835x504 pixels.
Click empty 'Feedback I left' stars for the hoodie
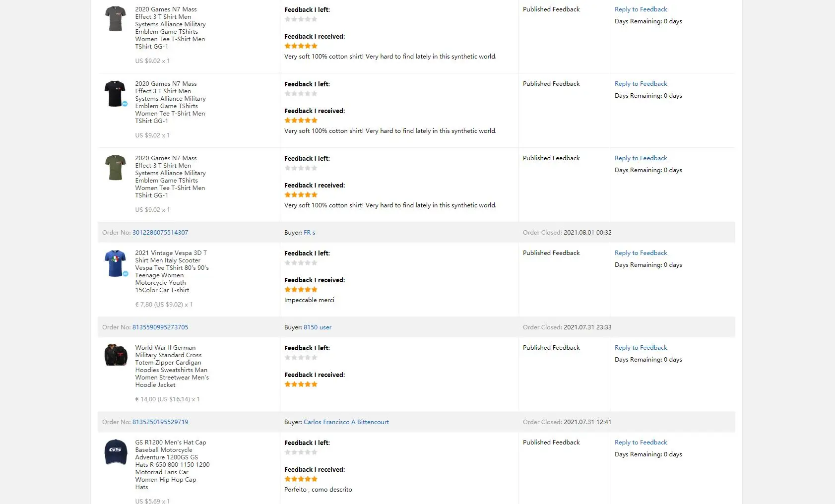click(301, 358)
